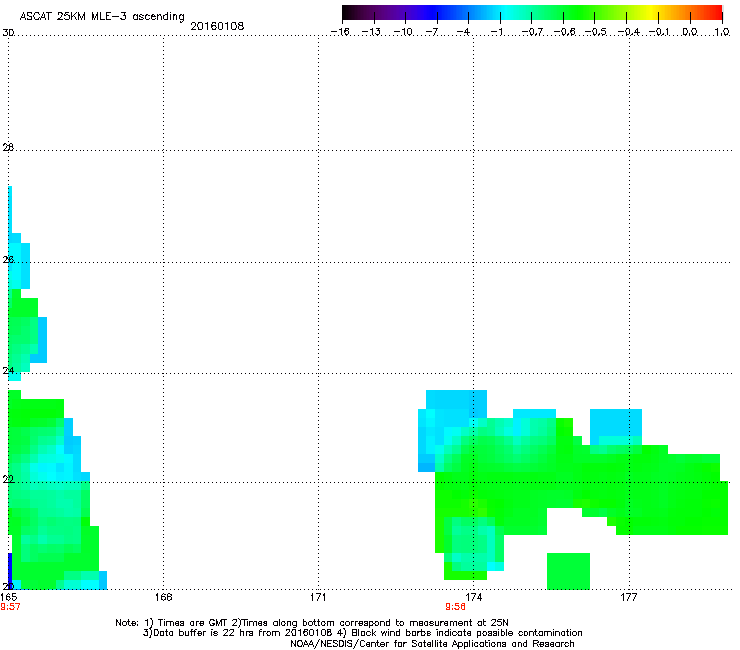
Task: Select the date label 20160108
Action: click(x=217, y=26)
